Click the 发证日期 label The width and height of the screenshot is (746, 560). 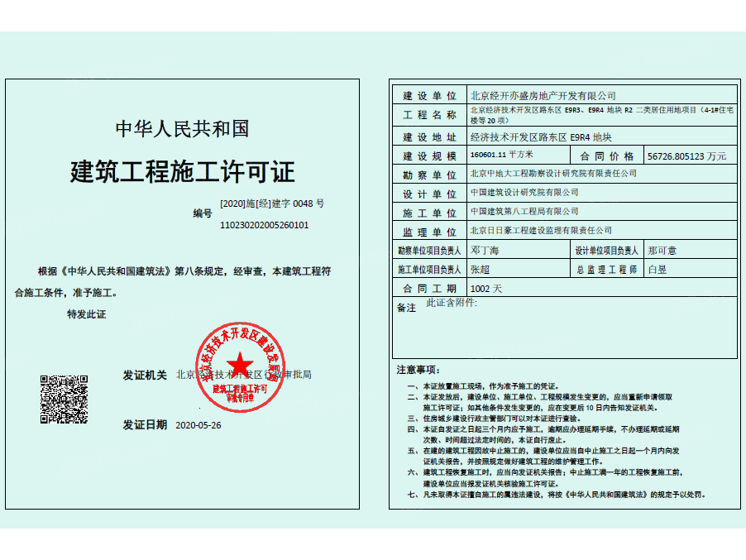[145, 425]
